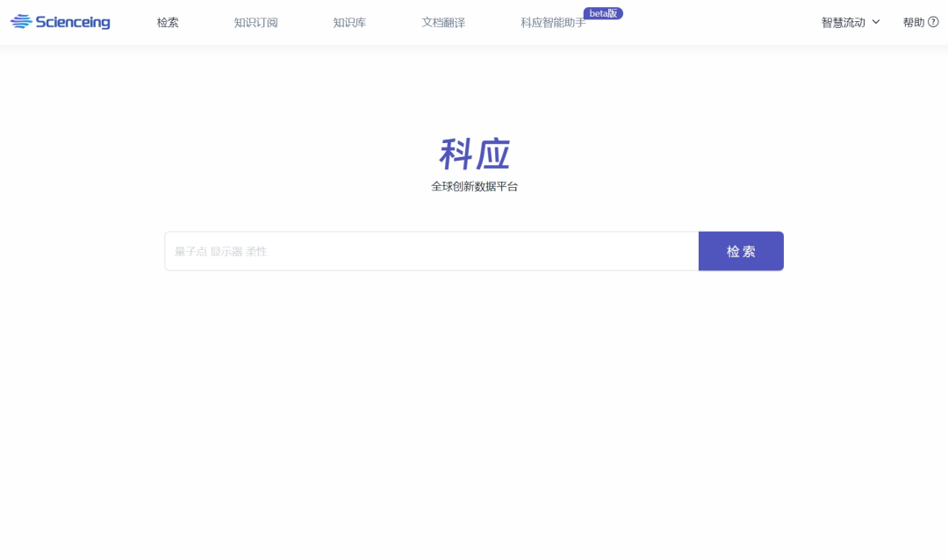Select the 全球创新数据平台 subtitle text
The height and width of the screenshot is (560, 948).
click(x=474, y=187)
